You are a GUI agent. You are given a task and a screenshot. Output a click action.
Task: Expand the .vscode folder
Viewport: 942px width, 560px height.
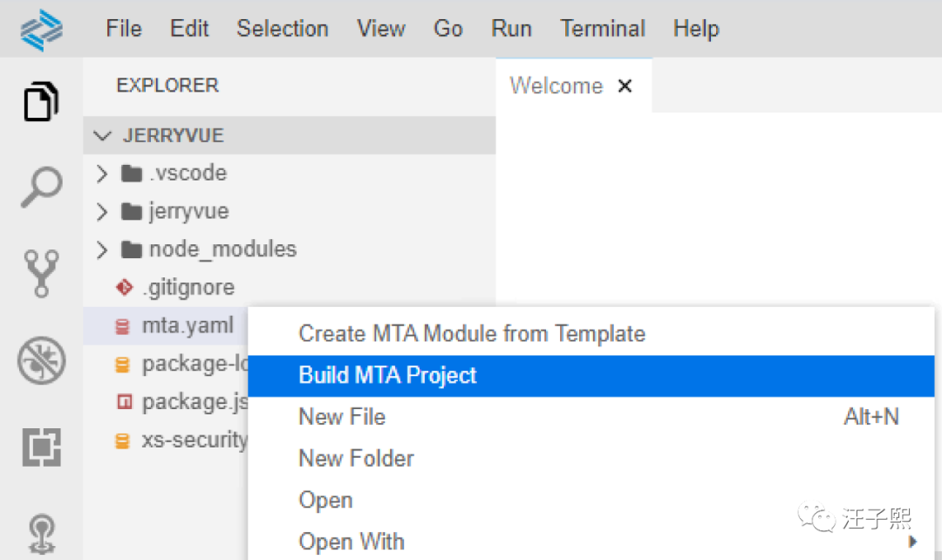pyautogui.click(x=103, y=174)
